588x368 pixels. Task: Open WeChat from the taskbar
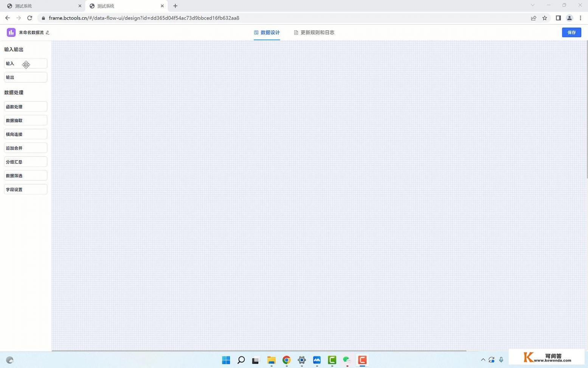tap(347, 360)
